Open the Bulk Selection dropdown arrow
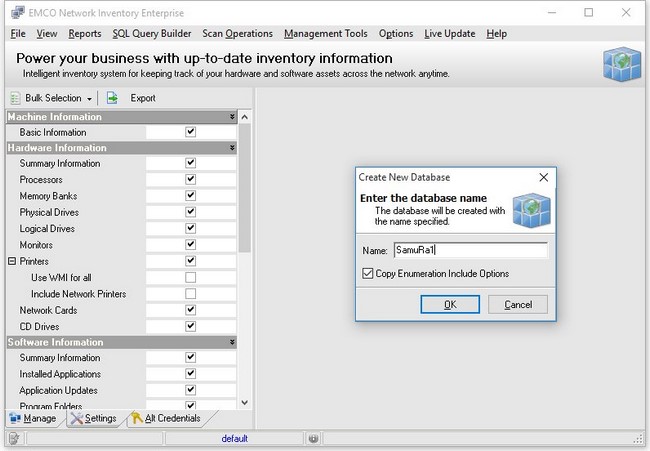Image resolution: width=650 pixels, height=451 pixels. pos(89,99)
